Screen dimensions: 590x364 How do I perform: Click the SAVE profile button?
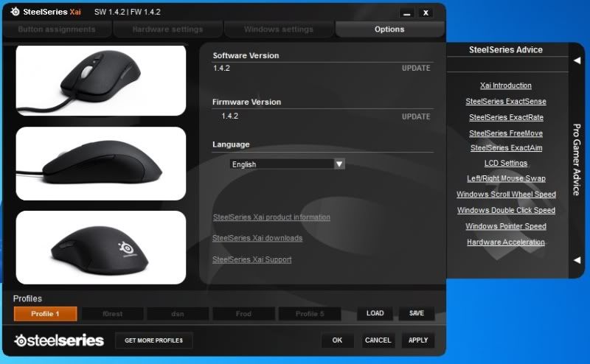pos(417,313)
